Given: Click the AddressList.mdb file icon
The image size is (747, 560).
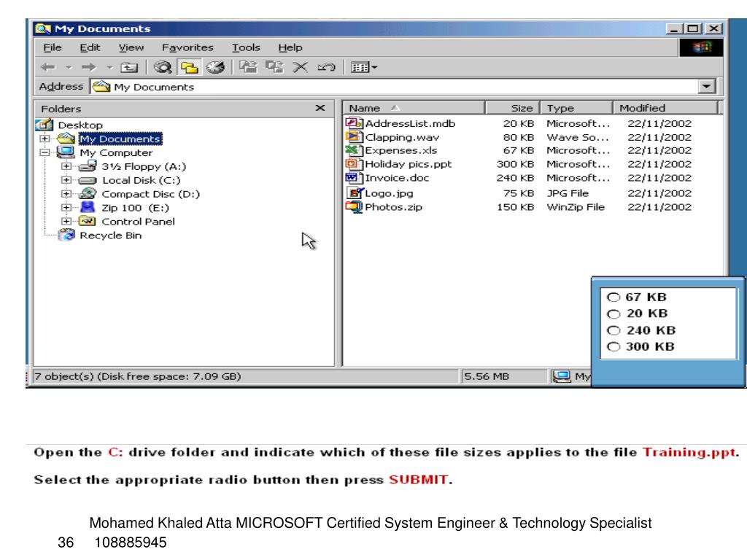Looking at the screenshot, I should click(x=354, y=122).
